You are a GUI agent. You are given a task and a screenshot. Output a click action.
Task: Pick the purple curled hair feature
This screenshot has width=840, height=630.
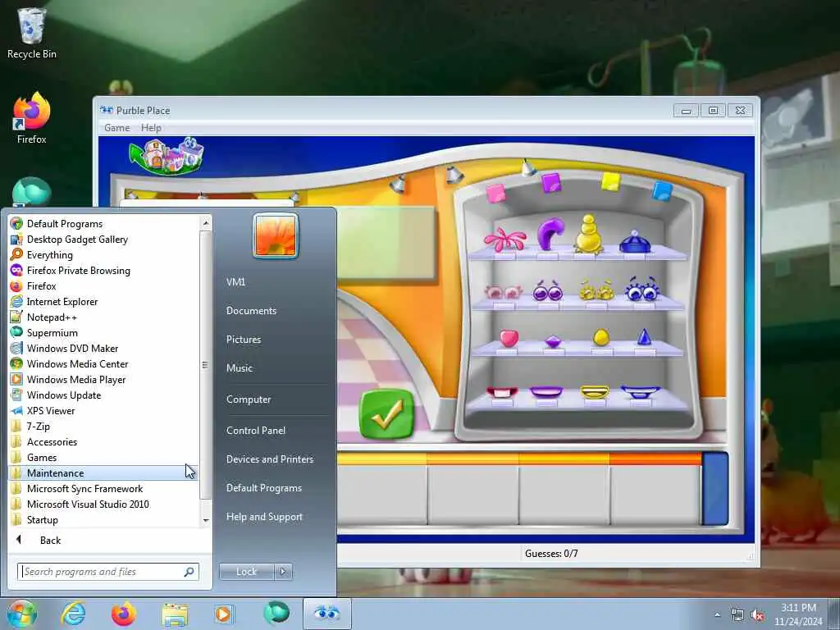[x=550, y=234]
